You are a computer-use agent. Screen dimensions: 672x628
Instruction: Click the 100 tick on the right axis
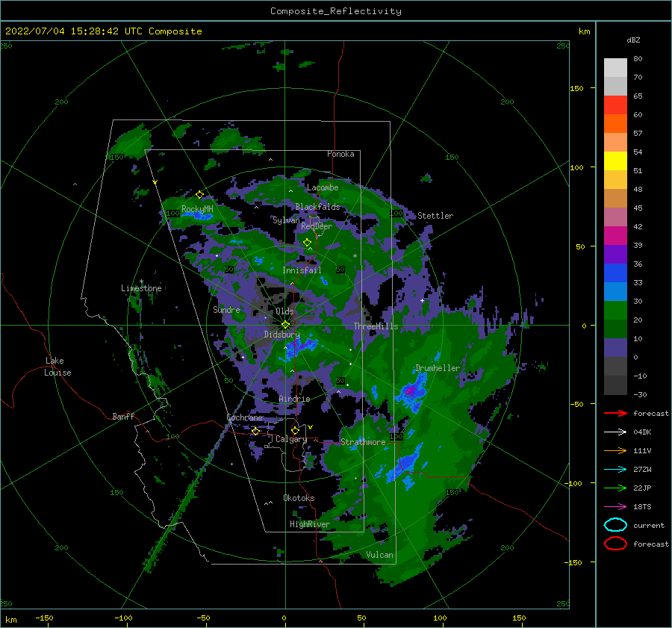576,167
